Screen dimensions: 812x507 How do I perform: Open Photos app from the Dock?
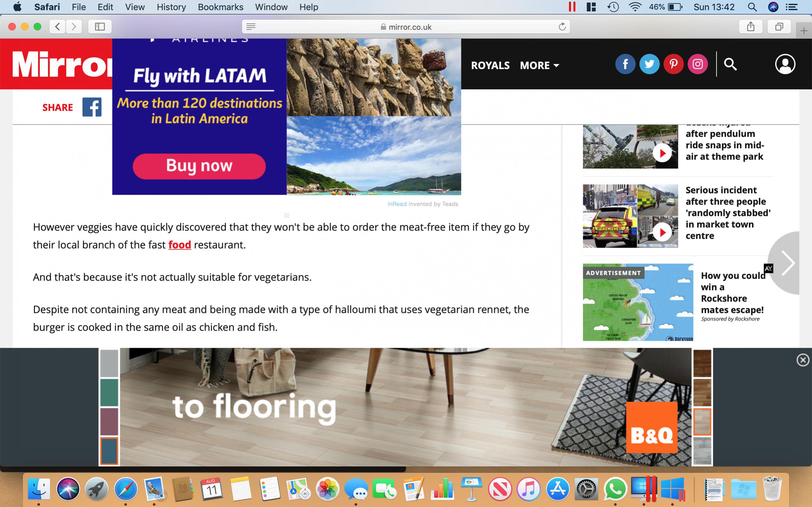pyautogui.click(x=327, y=489)
